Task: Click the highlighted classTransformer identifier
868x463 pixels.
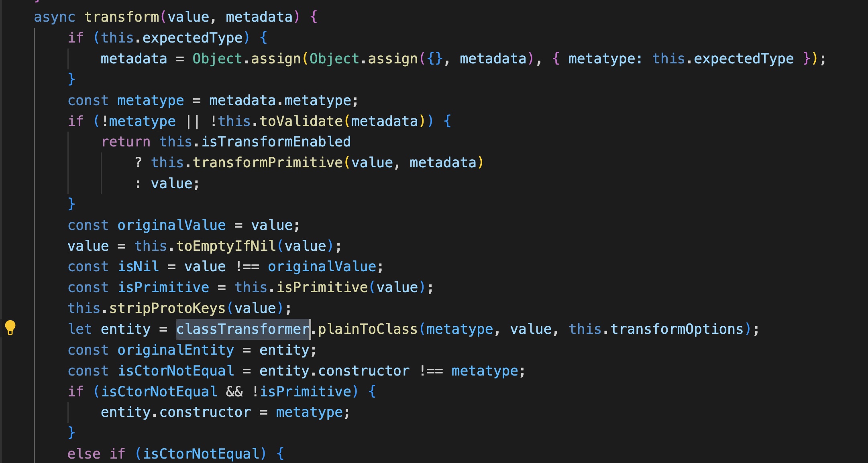Action: click(243, 329)
